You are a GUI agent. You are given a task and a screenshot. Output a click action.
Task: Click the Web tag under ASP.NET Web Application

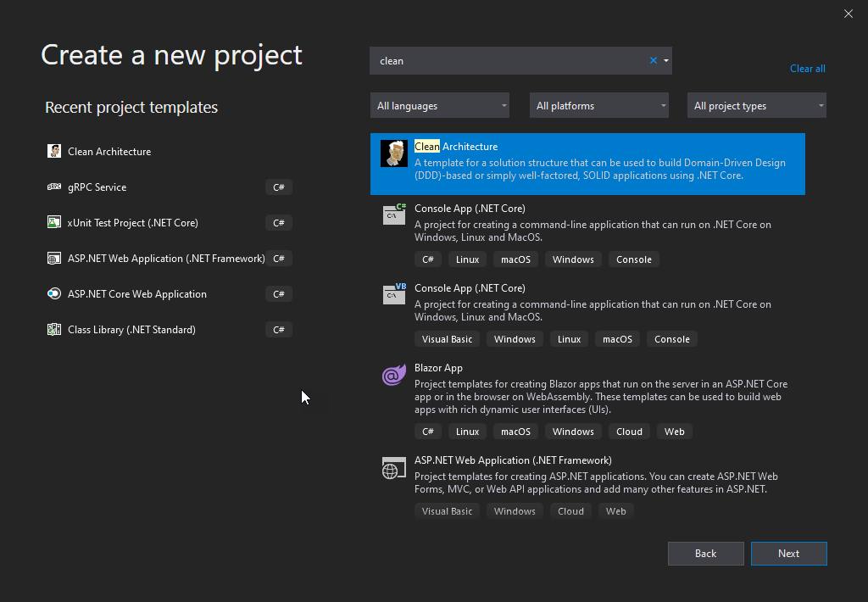point(615,511)
